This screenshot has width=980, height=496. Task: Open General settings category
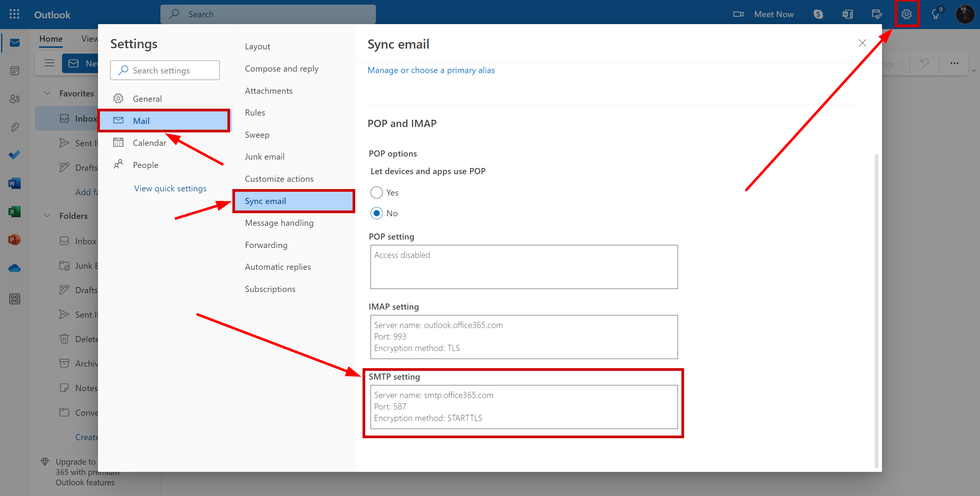point(165,99)
